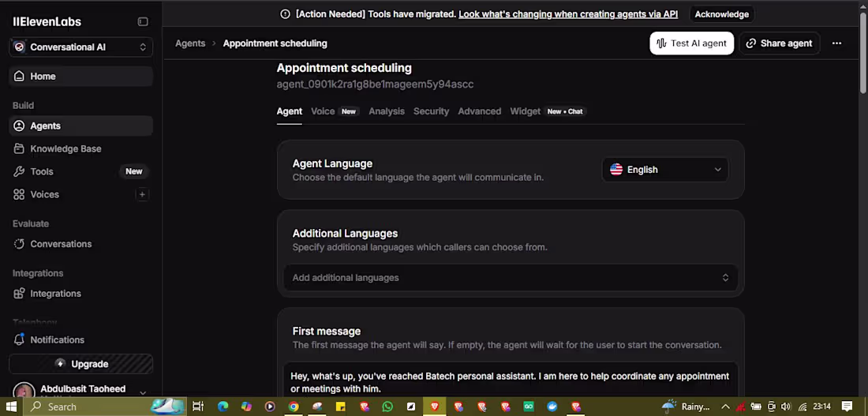Open Task View in taskbar
This screenshot has height=416, width=868.
click(197, 407)
